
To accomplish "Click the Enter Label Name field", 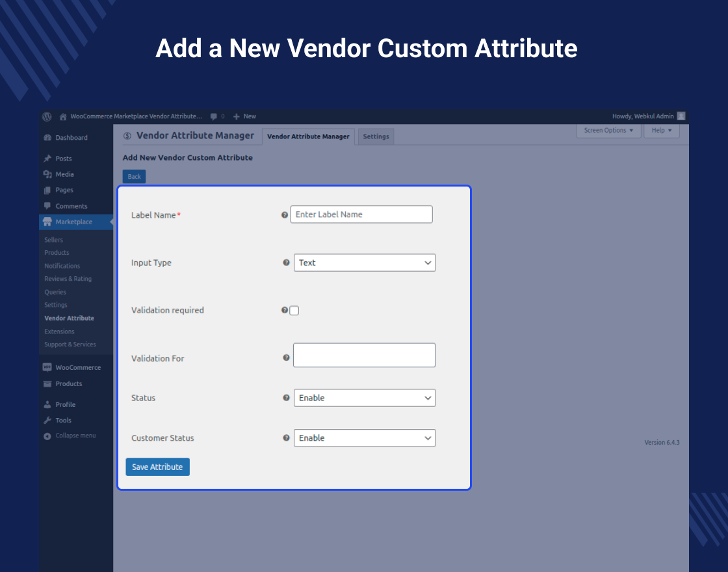I will click(361, 214).
